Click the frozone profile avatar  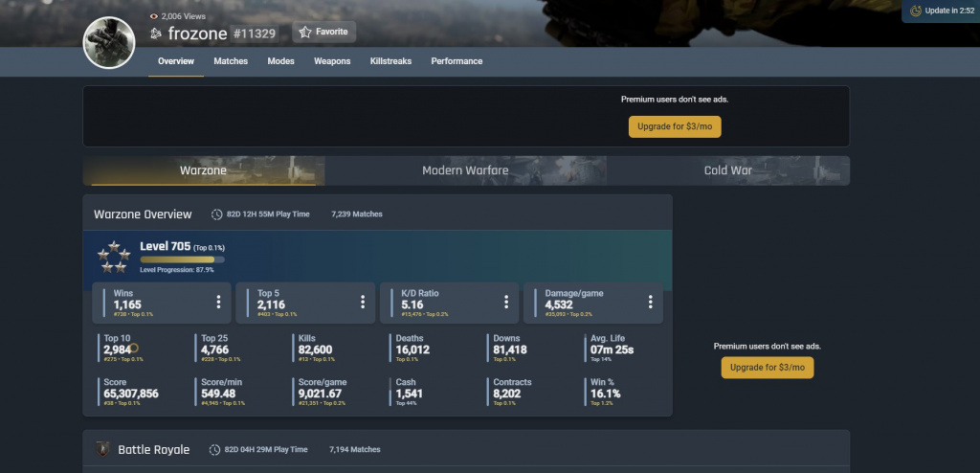(109, 42)
